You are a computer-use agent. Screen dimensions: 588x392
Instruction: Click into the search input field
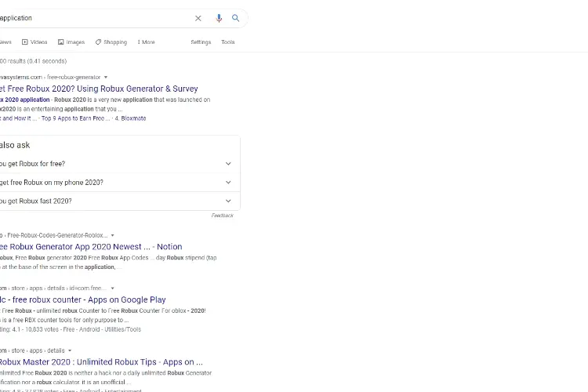tap(94, 18)
